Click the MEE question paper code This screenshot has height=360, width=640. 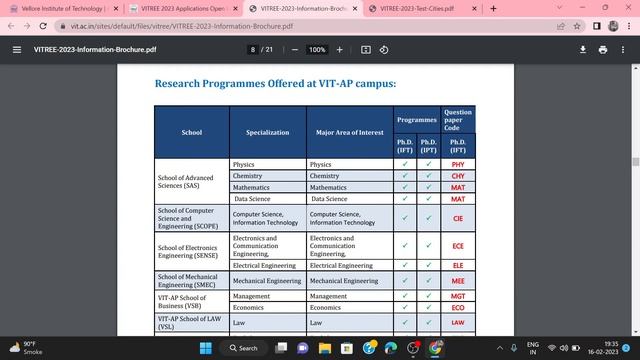pyautogui.click(x=458, y=281)
